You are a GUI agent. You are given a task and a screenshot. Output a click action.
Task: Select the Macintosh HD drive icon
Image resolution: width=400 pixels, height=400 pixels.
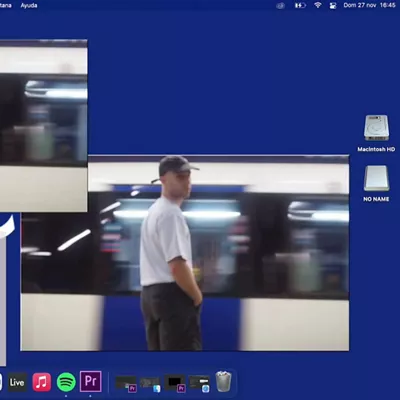coord(376,128)
